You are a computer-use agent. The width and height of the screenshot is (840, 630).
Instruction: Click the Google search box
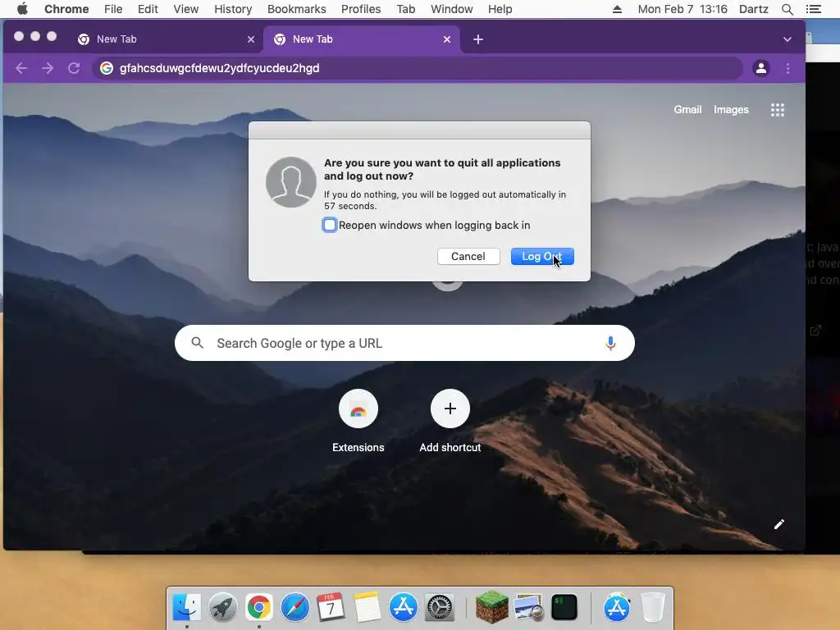(404, 343)
